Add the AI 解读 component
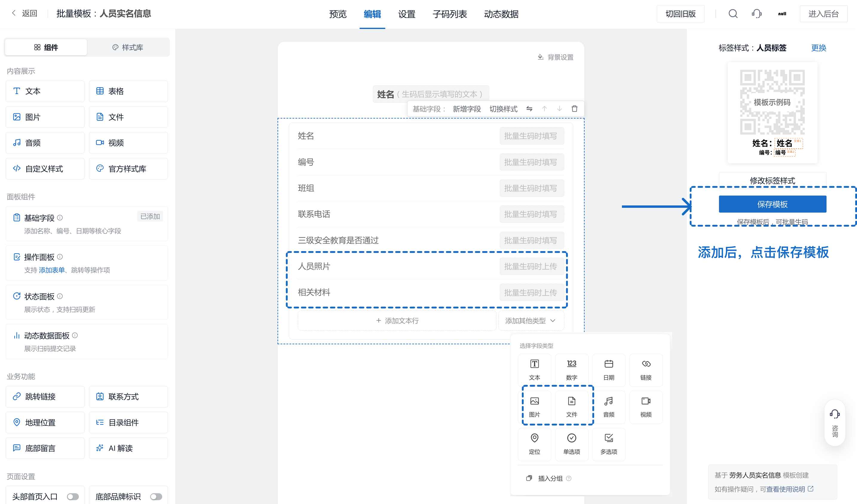Image resolution: width=857 pixels, height=504 pixels. coord(128,448)
